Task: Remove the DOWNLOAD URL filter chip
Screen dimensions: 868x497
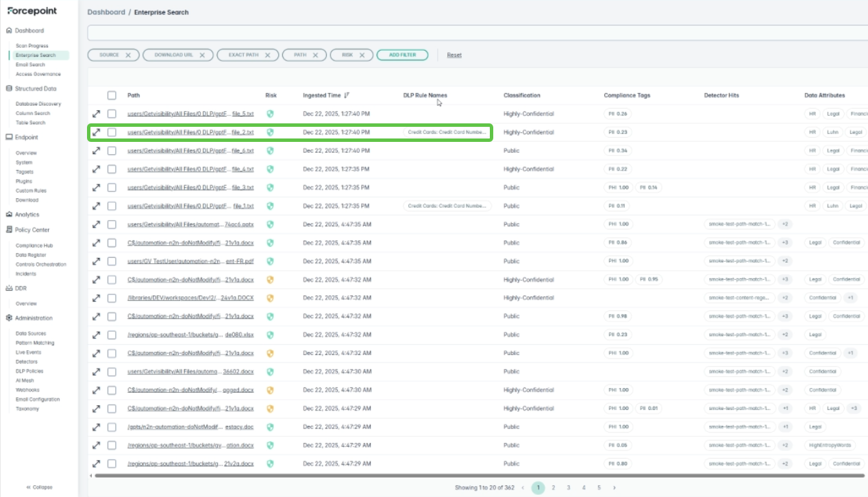Action: coord(202,55)
